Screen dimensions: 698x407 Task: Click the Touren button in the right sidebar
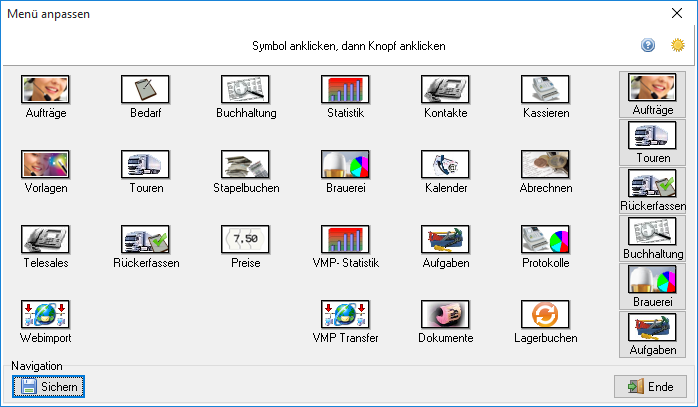coord(652,142)
